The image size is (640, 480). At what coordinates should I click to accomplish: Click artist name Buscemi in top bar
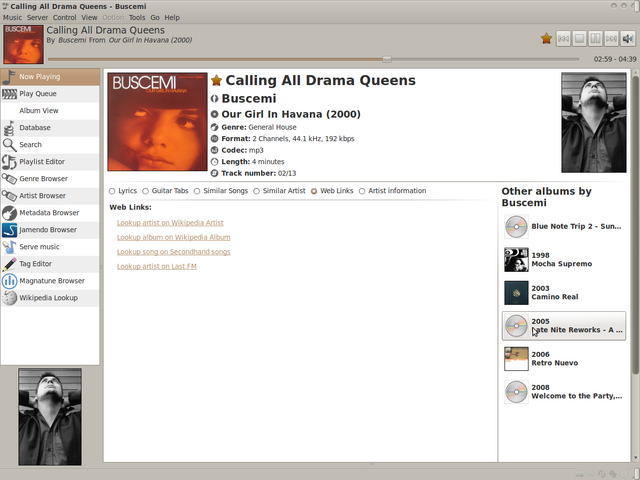(72, 40)
